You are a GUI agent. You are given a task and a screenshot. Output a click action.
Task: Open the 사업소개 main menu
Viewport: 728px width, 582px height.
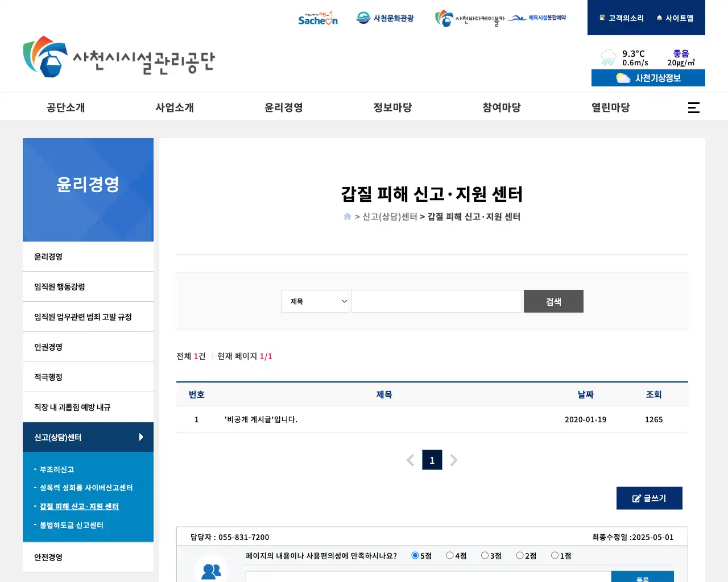[175, 107]
